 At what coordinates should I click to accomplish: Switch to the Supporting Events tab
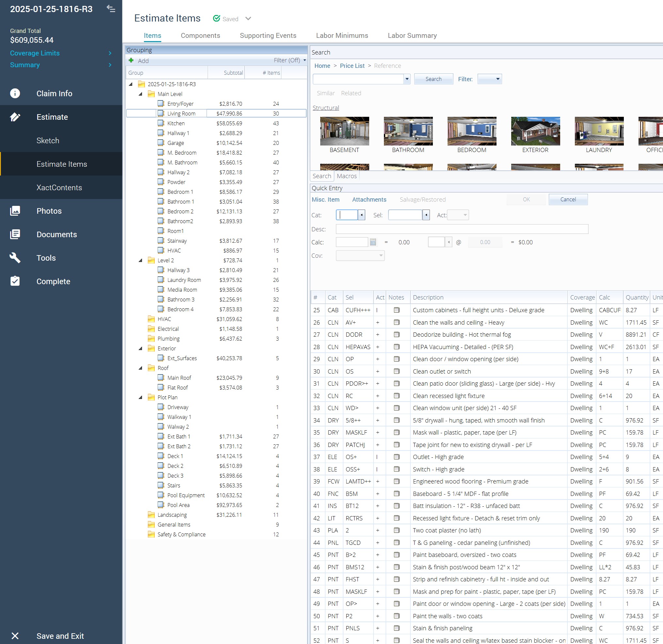pos(268,36)
